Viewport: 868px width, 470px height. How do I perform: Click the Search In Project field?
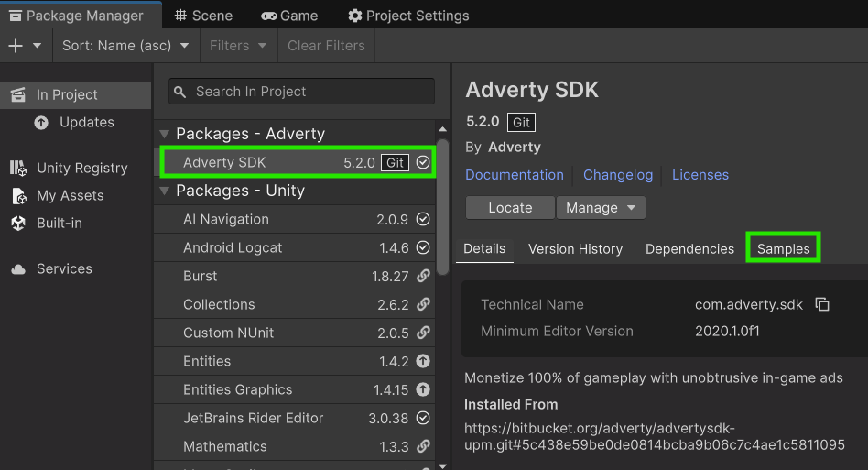pos(301,92)
